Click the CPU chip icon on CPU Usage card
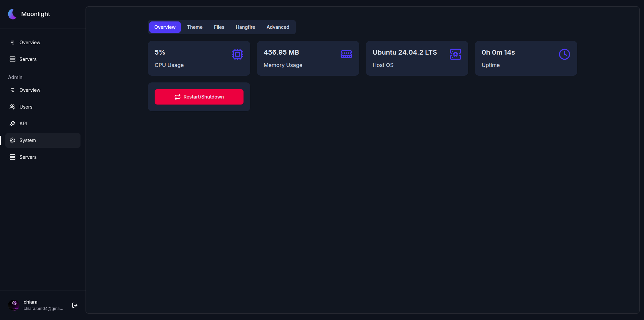The width and height of the screenshot is (644, 320). click(237, 54)
